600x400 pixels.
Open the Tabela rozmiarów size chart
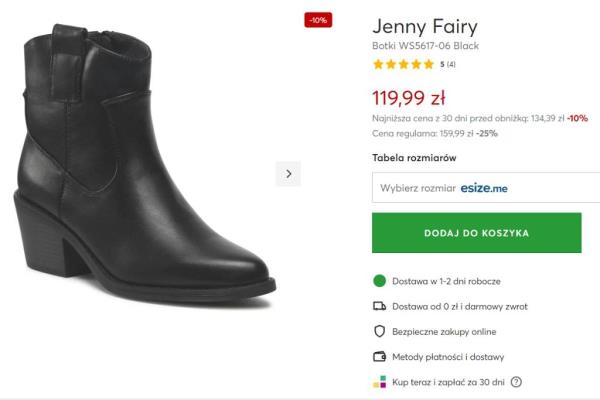414,158
